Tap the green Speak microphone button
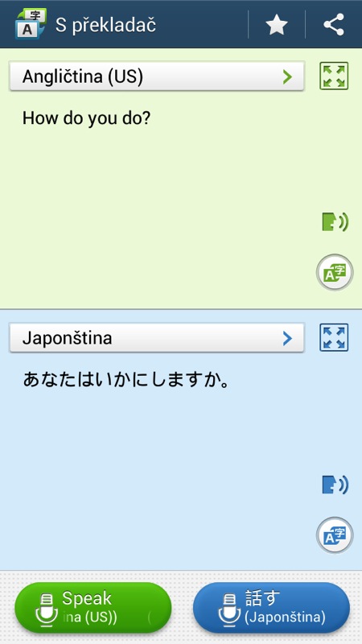The image size is (362, 644). click(x=93, y=608)
